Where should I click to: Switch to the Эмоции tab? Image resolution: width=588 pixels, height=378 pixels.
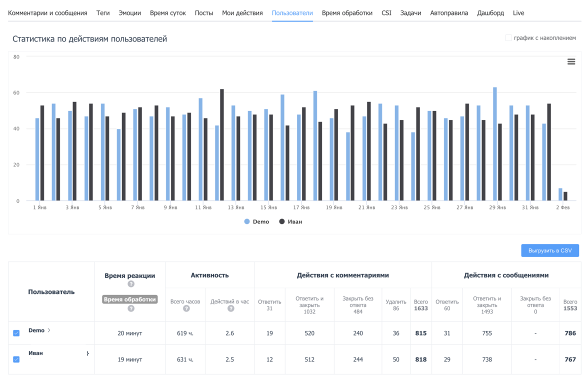pyautogui.click(x=129, y=13)
